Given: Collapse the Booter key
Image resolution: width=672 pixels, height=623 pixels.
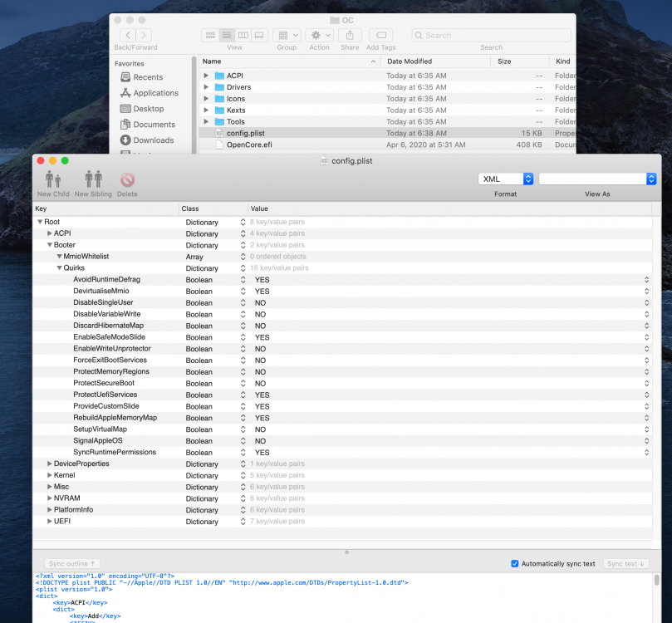Looking at the screenshot, I should (x=50, y=245).
